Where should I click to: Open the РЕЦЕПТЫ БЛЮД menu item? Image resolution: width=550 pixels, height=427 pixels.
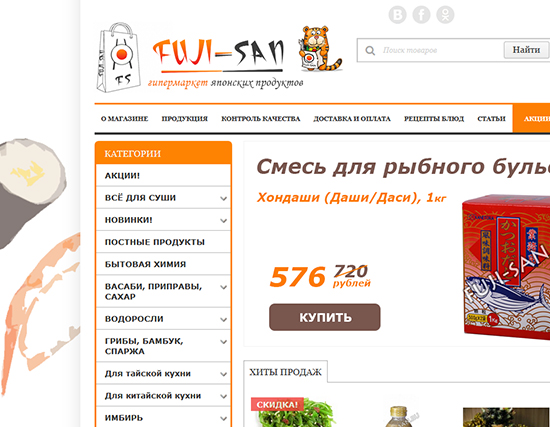[434, 119]
